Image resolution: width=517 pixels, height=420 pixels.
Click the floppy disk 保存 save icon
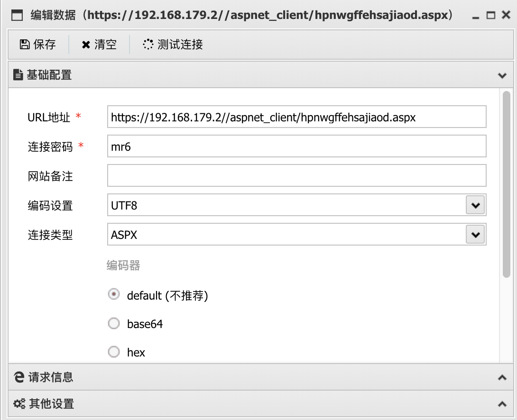(x=24, y=45)
